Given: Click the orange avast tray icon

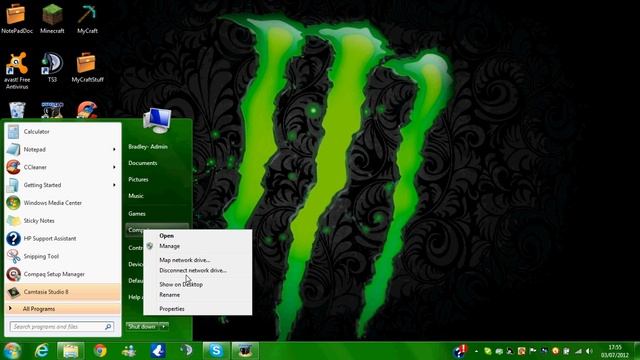Looking at the screenshot, I should tap(555, 351).
